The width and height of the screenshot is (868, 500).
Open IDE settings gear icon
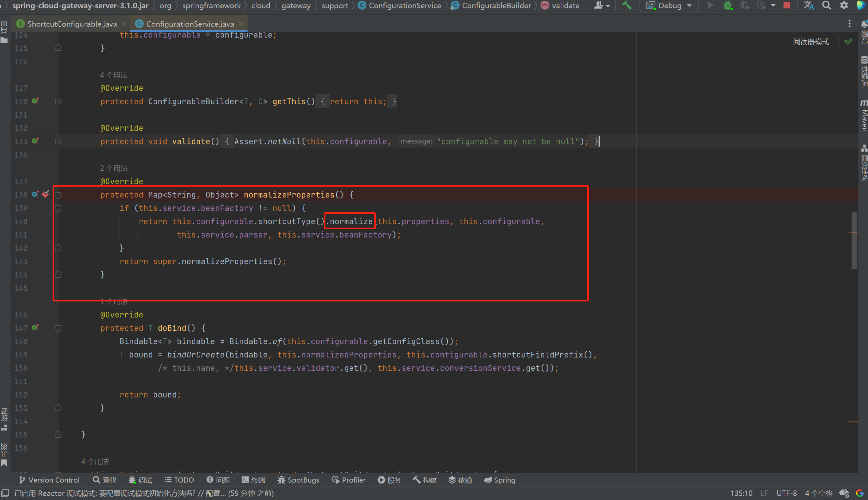[x=844, y=5]
